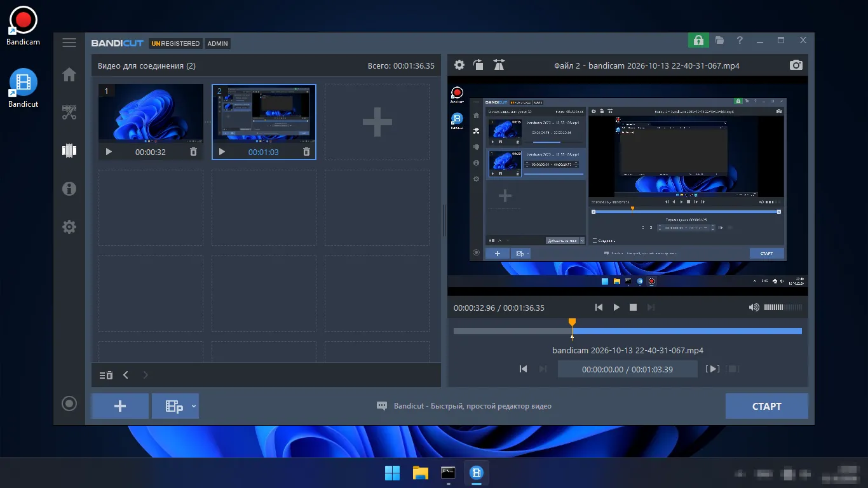Adjust the volume level slider

click(783, 308)
